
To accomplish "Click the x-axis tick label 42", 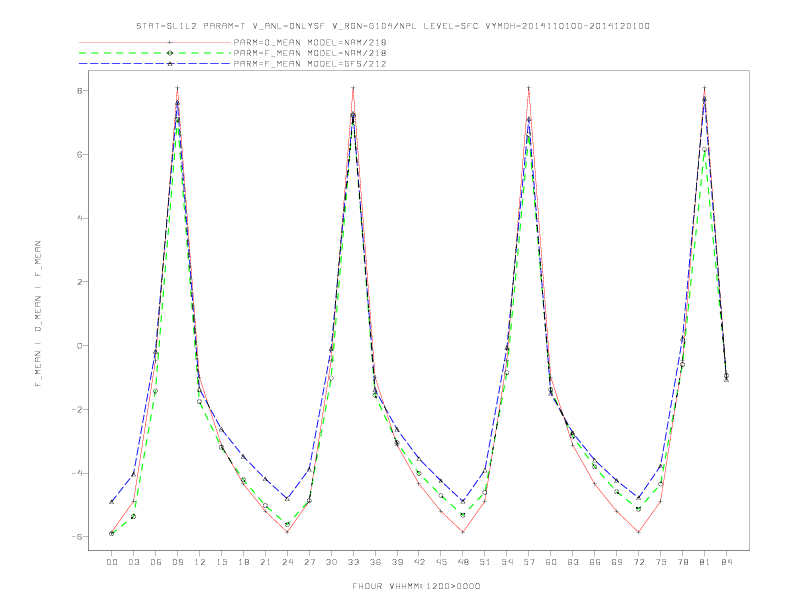I will coord(419,562).
